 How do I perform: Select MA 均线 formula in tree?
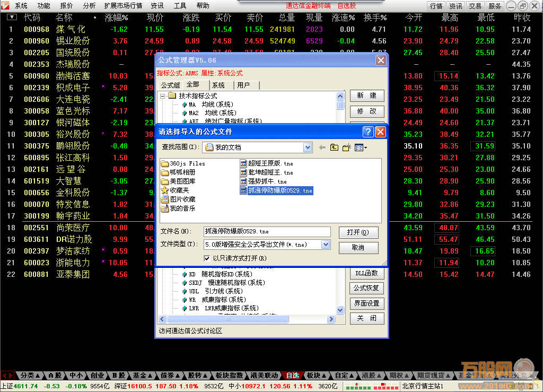tap(208, 104)
